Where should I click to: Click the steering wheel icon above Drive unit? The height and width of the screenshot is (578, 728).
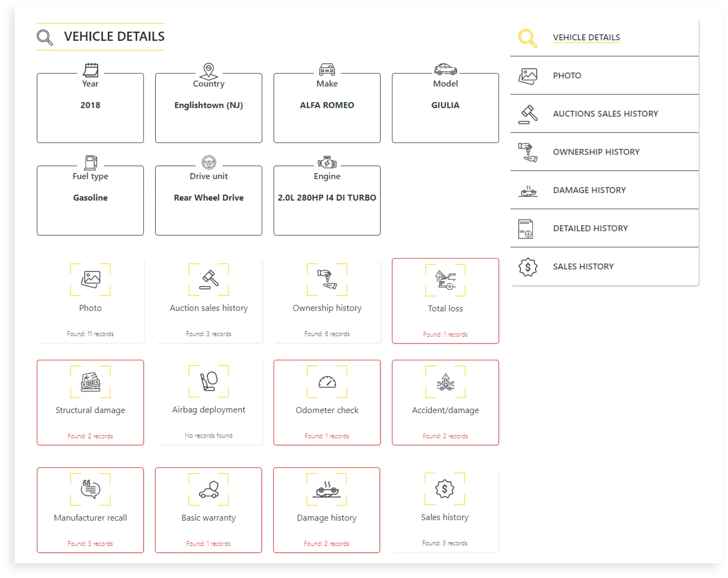pyautogui.click(x=209, y=162)
